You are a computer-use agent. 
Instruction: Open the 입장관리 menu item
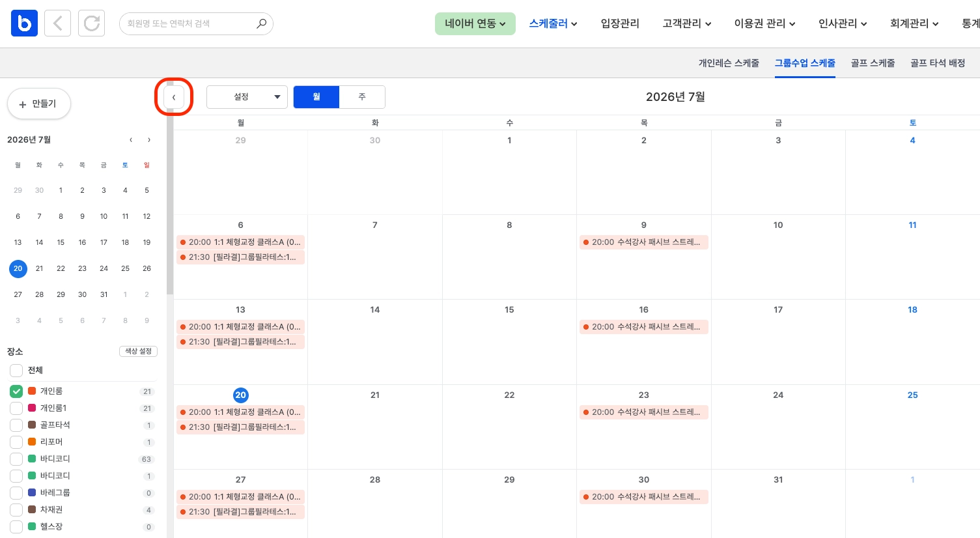click(620, 23)
